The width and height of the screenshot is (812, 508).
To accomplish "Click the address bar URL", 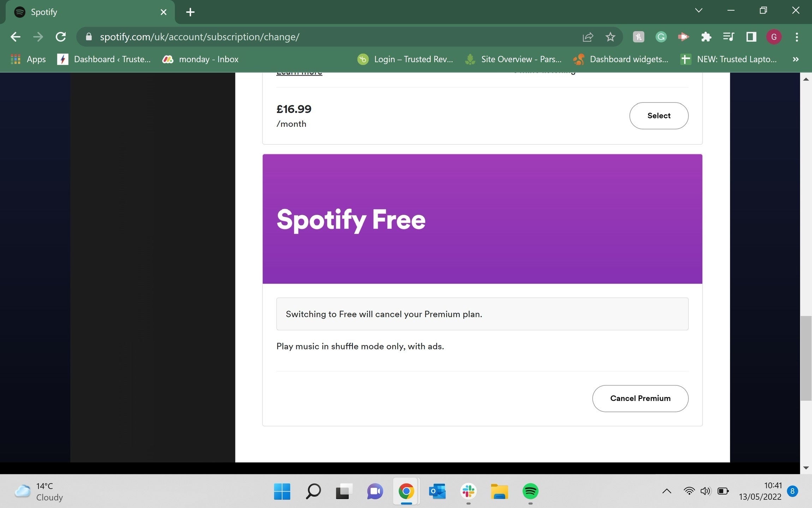I will tap(199, 37).
